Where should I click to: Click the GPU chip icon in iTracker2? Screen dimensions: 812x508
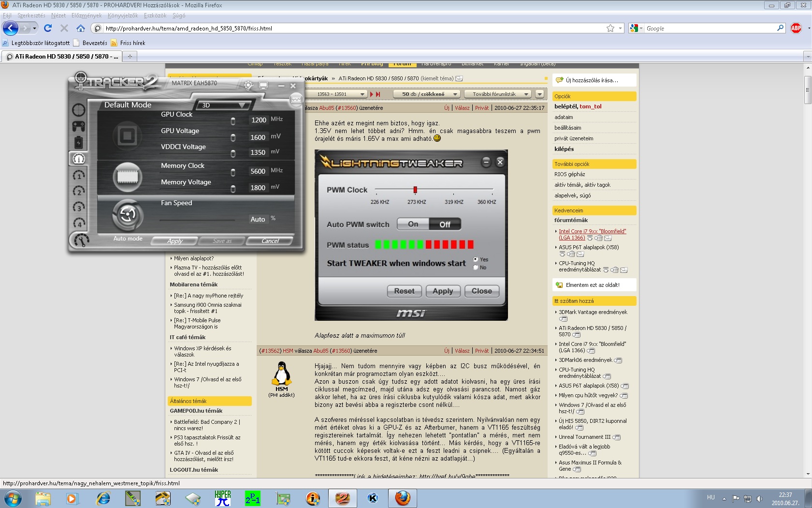(128, 135)
